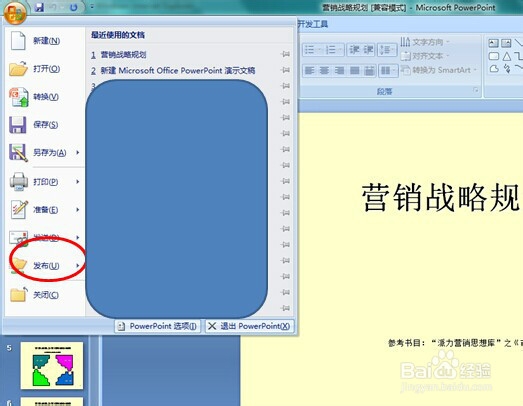The width and height of the screenshot is (523, 406).
Task: Click the floppy disk icon beside 保存
Action: 18,125
